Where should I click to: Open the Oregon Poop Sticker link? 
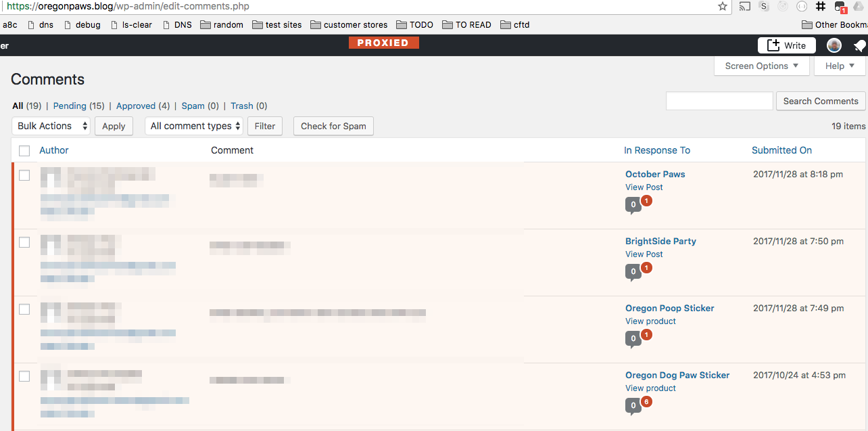point(669,308)
